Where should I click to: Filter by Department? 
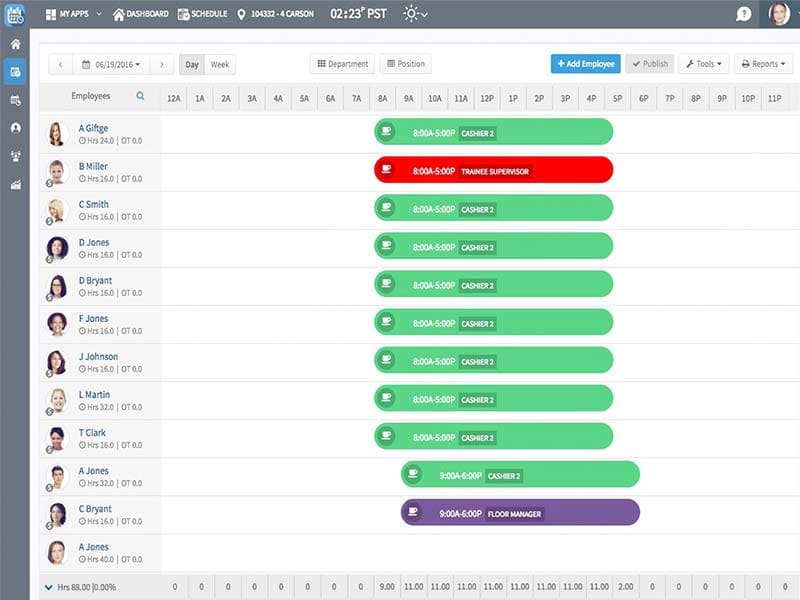coord(342,64)
